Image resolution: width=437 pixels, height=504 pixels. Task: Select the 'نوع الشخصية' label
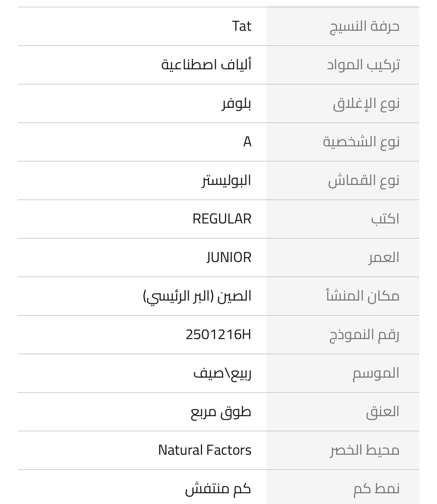361,142
